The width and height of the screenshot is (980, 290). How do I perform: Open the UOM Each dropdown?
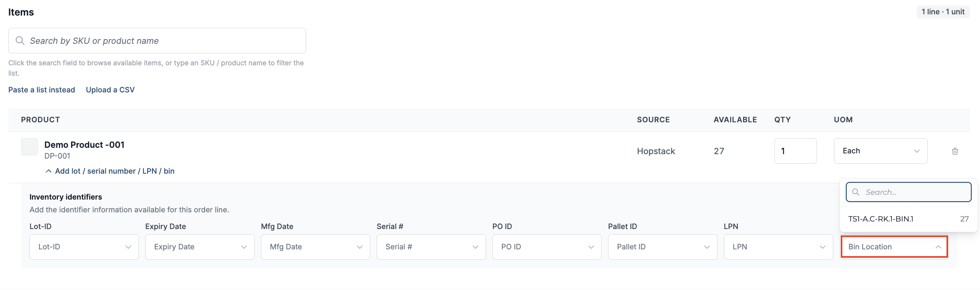tap(881, 151)
